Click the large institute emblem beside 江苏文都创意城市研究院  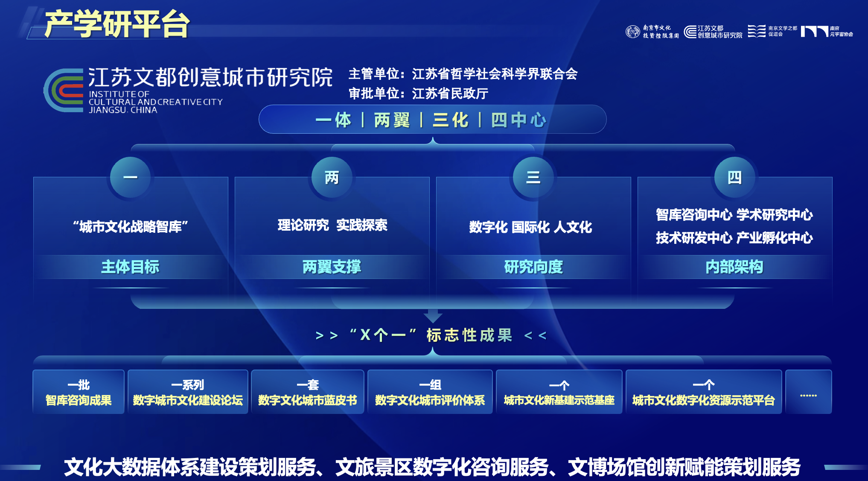point(64,90)
